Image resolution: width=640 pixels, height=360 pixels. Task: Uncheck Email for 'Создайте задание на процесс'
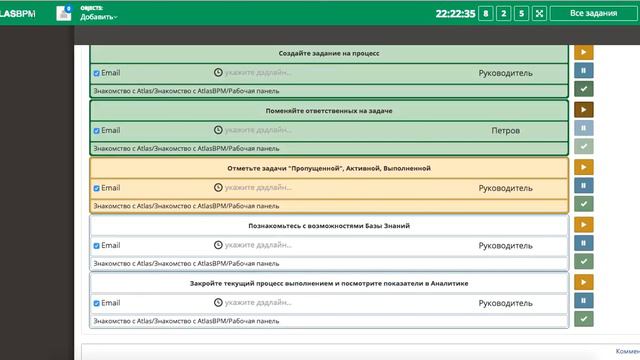pos(96,73)
